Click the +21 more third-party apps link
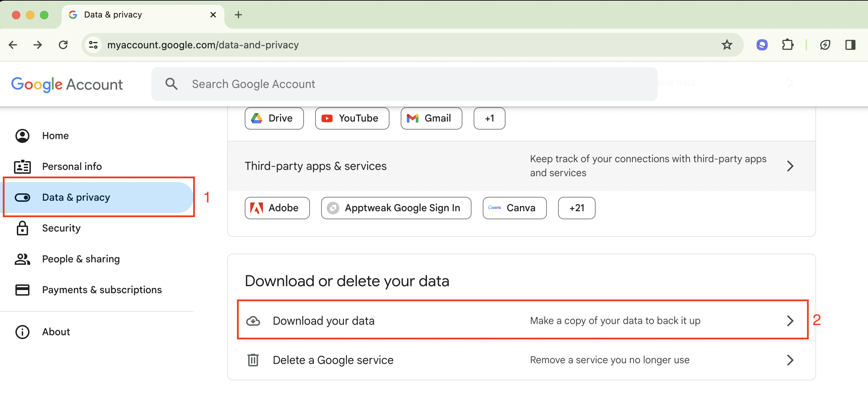 pos(576,208)
